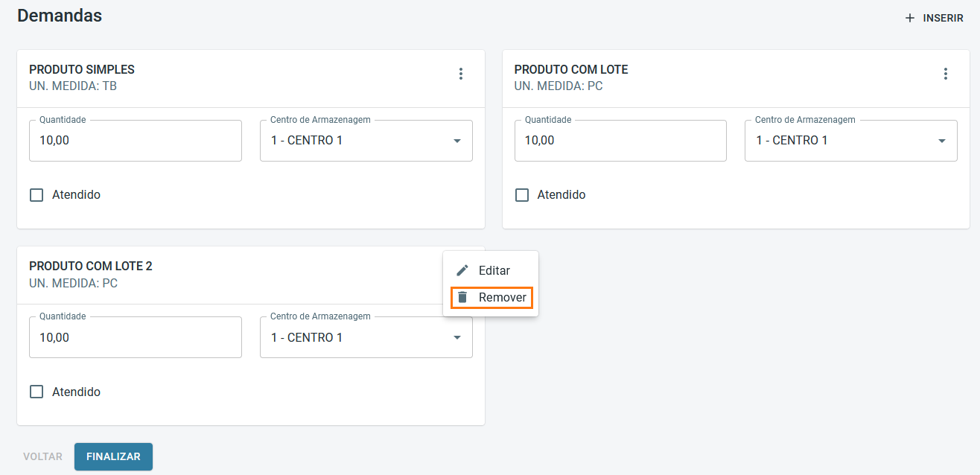Toggle Atendido for PRODUTO COM LOTE 2
980x475 pixels.
(x=36, y=392)
